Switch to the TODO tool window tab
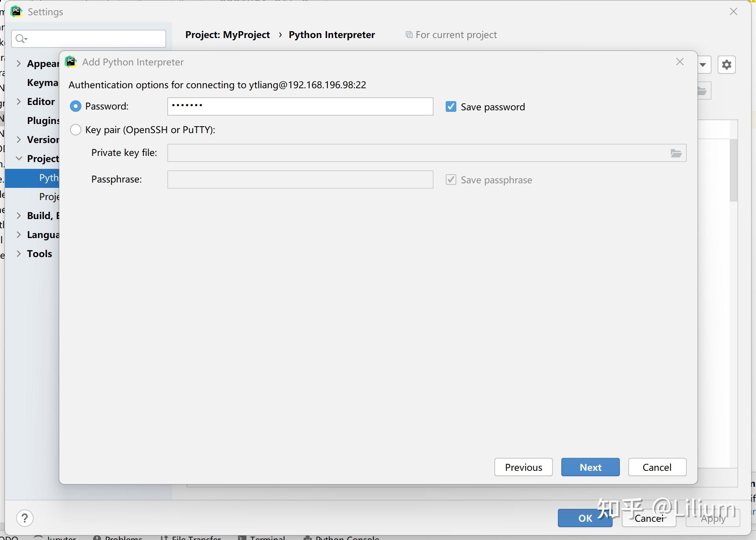The width and height of the screenshot is (756, 540). [x=8, y=537]
